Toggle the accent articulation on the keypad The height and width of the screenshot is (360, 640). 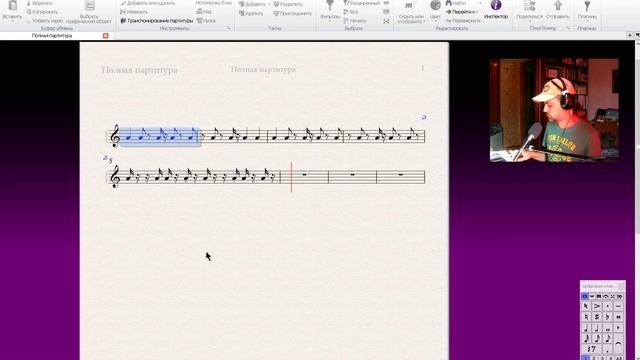597,306
